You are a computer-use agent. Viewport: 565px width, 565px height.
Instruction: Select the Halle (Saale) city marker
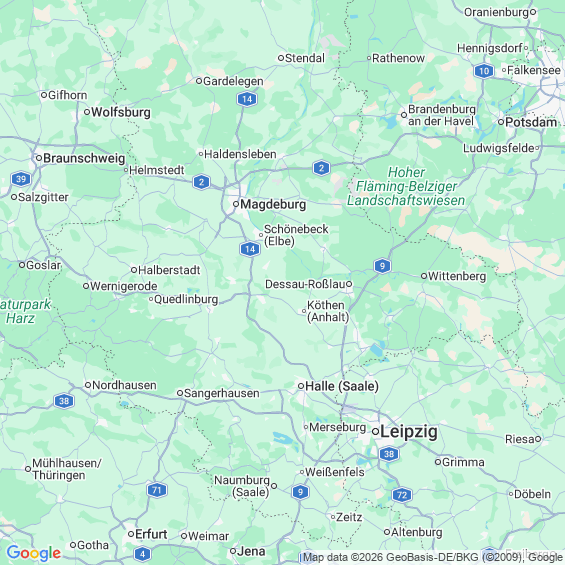pos(301,386)
